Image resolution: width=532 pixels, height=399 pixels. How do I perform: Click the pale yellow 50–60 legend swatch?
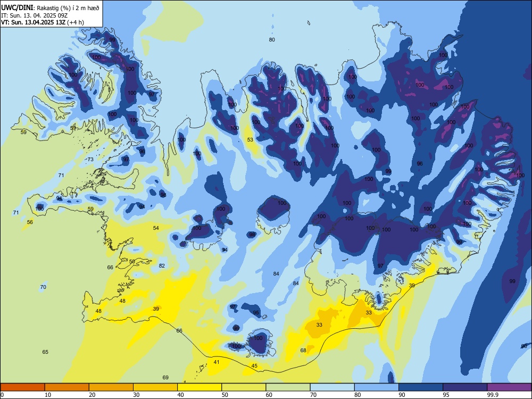(244, 387)
